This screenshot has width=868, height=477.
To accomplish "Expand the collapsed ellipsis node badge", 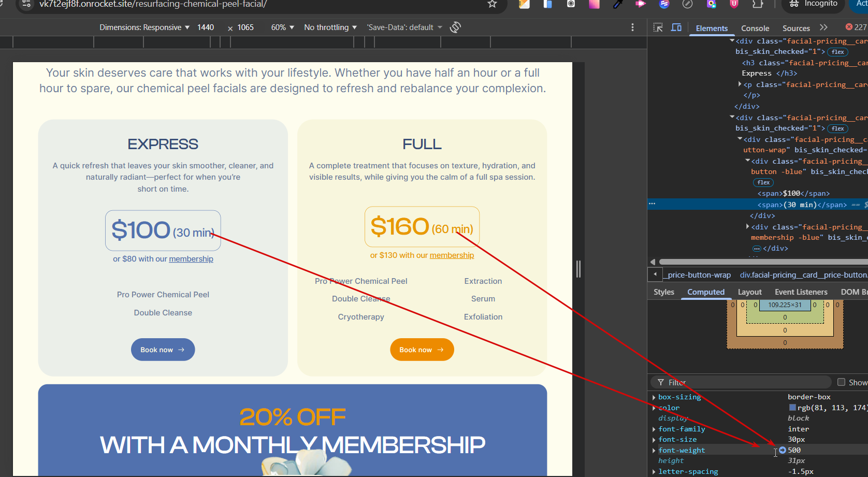I will pos(757,249).
